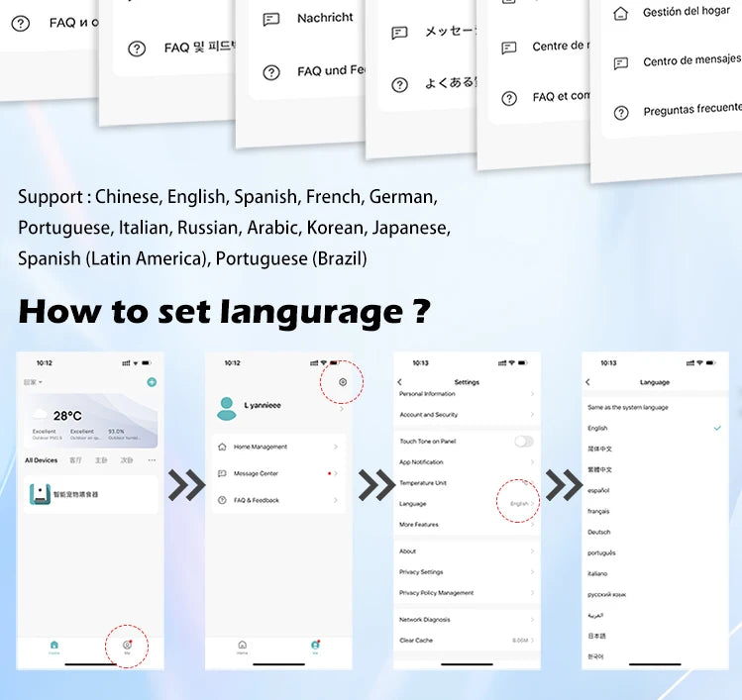Open the three-dots more rooms menu
Viewport: 742px width, 700px height.
[x=152, y=460]
